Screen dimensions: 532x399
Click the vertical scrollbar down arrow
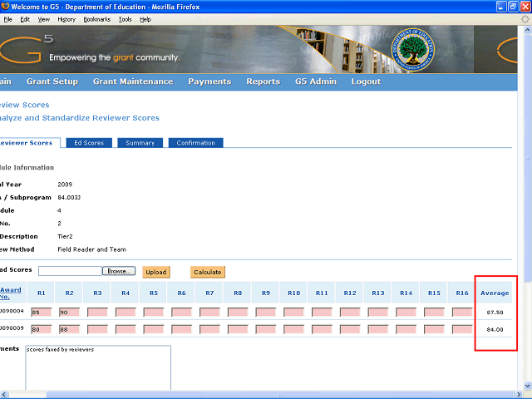(x=528, y=386)
